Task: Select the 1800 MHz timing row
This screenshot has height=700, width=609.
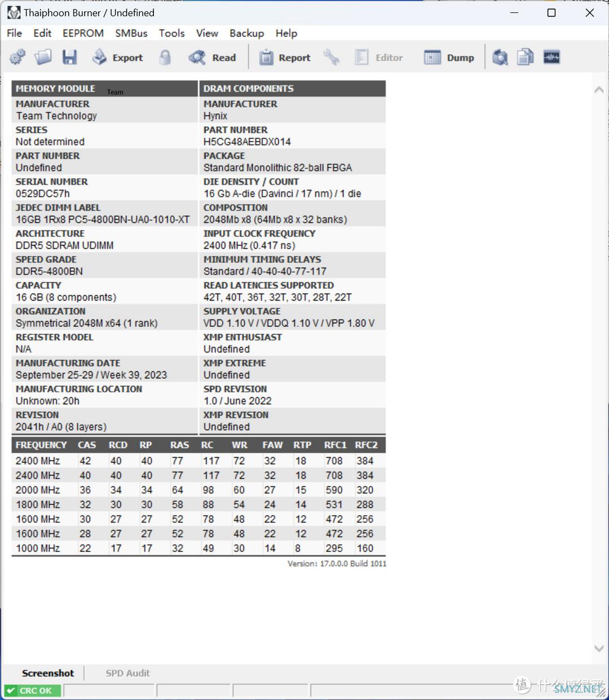Action: 198,505
